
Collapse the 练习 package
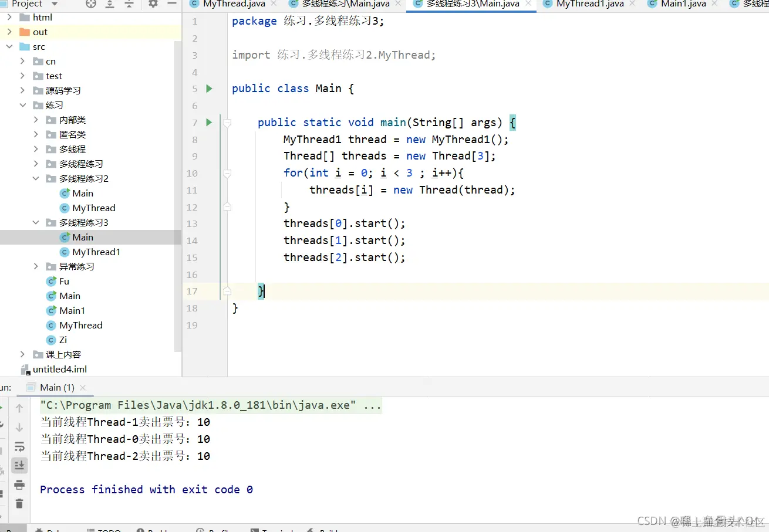pyautogui.click(x=22, y=105)
